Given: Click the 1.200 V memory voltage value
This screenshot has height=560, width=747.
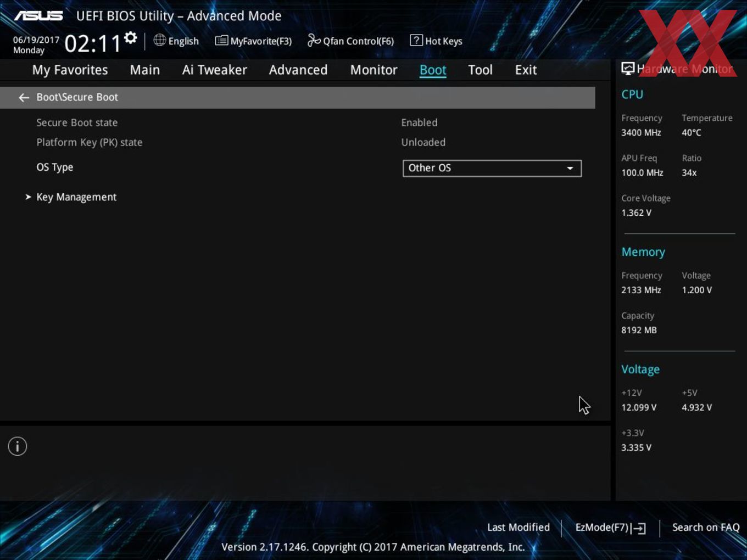Looking at the screenshot, I should (x=696, y=290).
